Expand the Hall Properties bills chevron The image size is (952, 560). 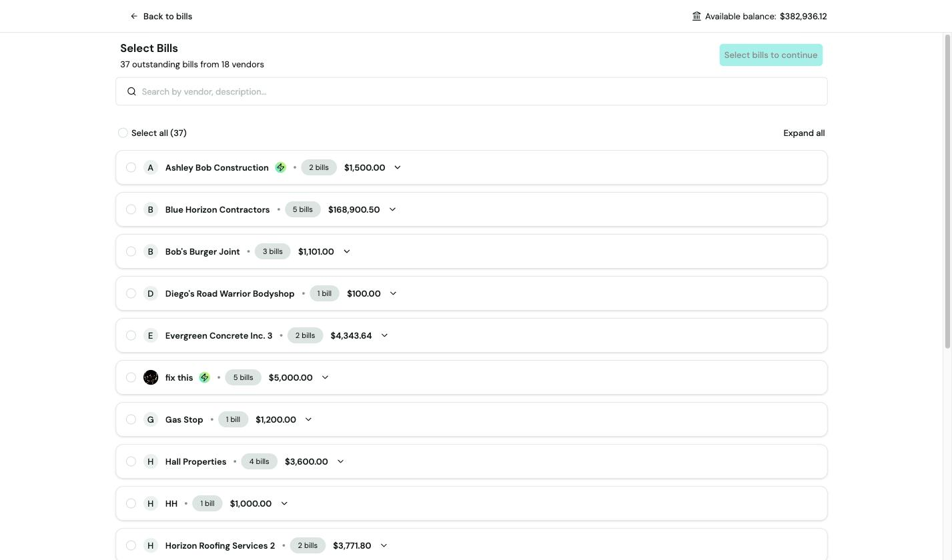pyautogui.click(x=340, y=461)
